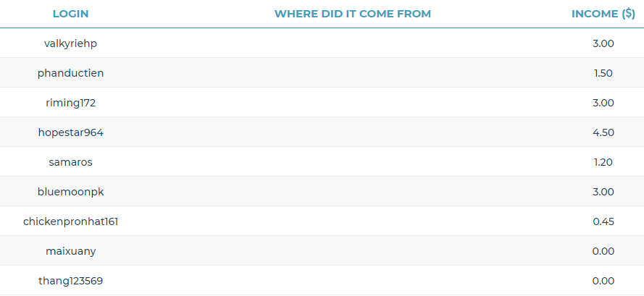Open the bluemoonpk login entry
This screenshot has width=644, height=296.
pos(70,192)
